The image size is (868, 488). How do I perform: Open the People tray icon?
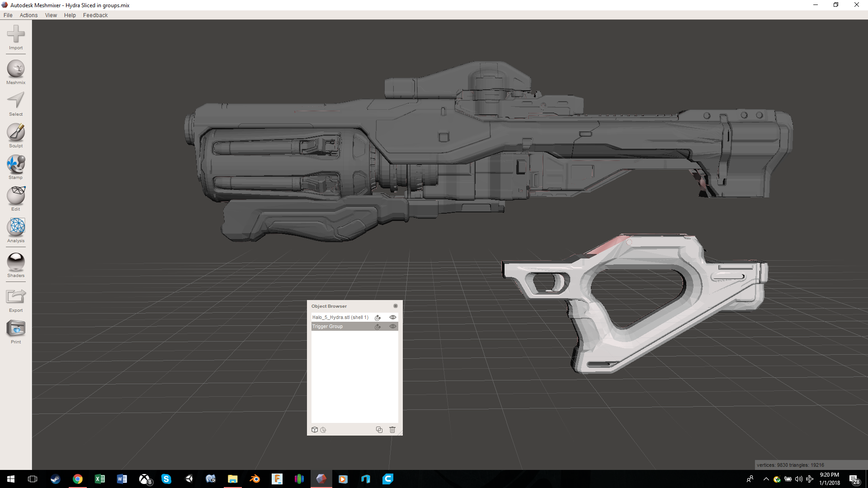click(750, 479)
